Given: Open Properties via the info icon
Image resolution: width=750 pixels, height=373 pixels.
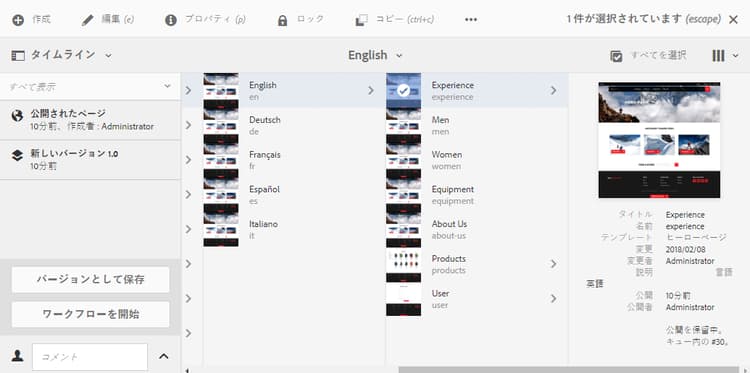Looking at the screenshot, I should point(171,20).
